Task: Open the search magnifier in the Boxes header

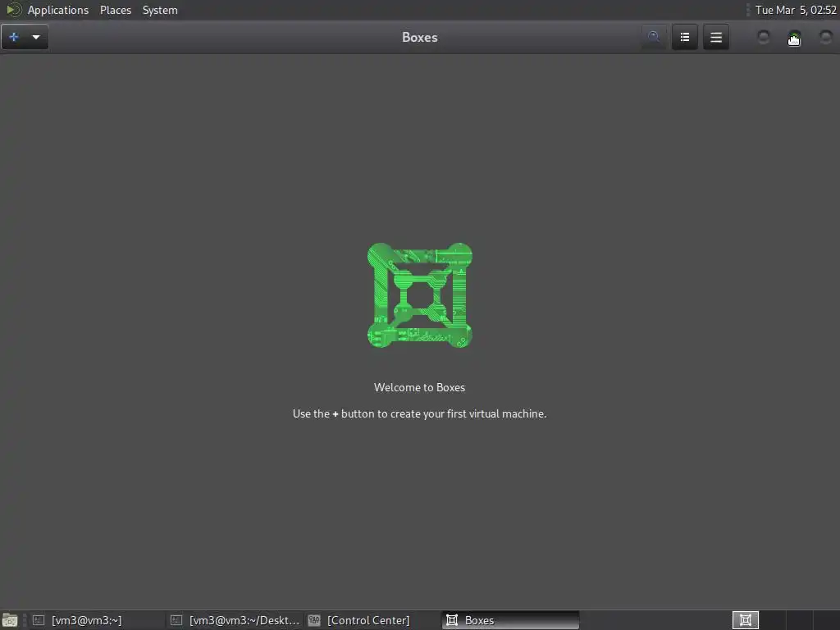Action: coord(654,37)
